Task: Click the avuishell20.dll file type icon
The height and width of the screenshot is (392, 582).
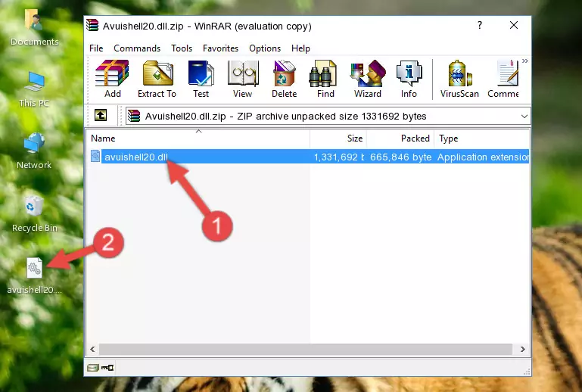Action: pyautogui.click(x=95, y=157)
